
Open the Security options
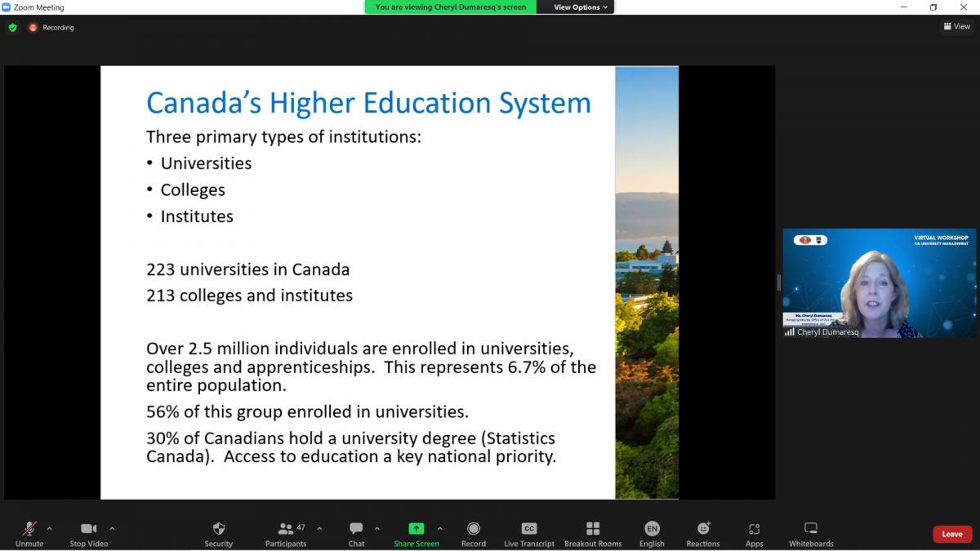pos(218,532)
